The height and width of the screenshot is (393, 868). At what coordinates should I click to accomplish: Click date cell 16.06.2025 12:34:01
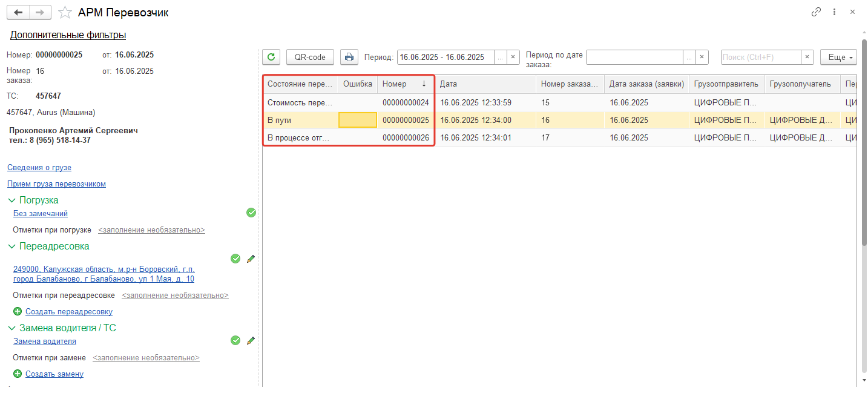tap(485, 137)
